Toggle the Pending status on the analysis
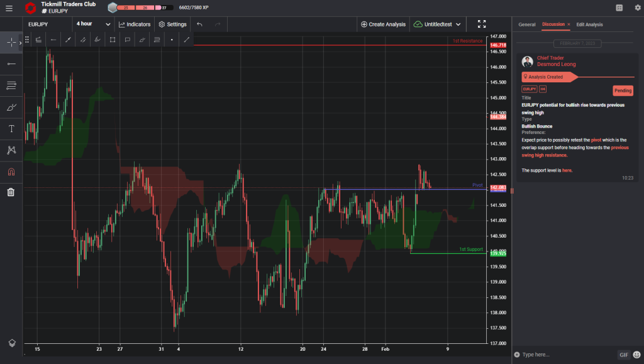The width and height of the screenshot is (644, 364). 623,91
